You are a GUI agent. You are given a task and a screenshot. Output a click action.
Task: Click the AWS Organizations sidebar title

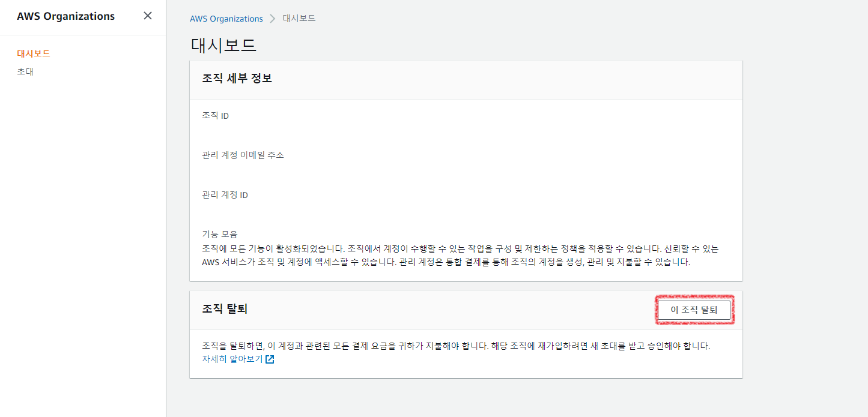tap(65, 16)
